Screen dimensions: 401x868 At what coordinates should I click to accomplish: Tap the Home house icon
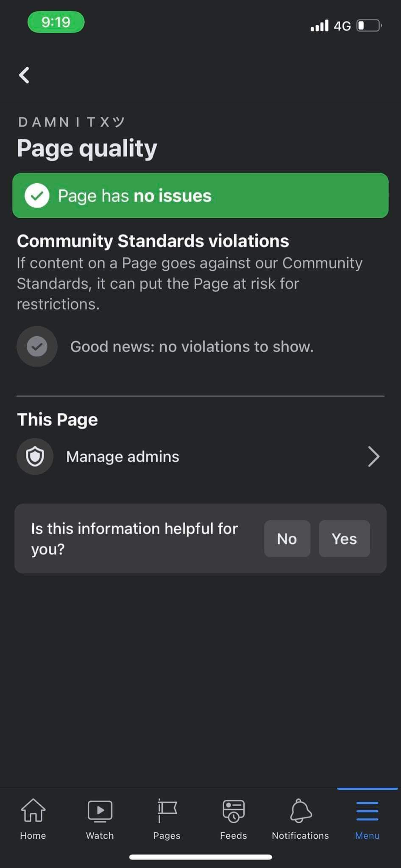(33, 810)
